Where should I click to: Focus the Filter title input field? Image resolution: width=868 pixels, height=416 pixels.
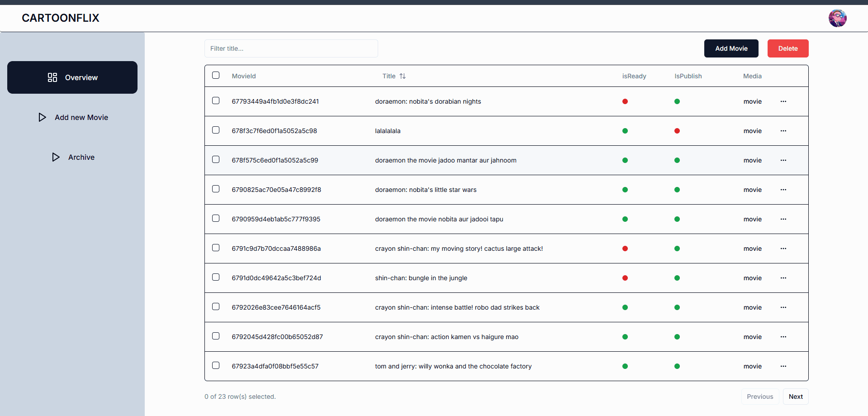[291, 48]
